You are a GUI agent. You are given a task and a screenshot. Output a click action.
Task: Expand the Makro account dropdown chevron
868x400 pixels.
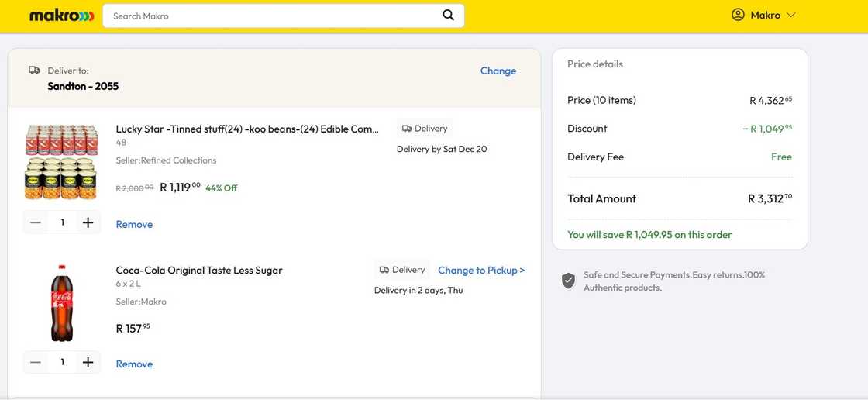(790, 16)
